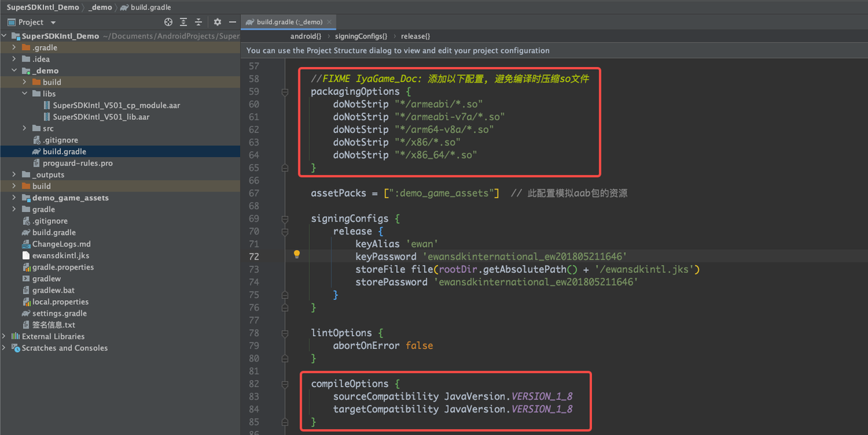Click the SuperSDKIntl_V501_lib.aar file icon

point(47,117)
